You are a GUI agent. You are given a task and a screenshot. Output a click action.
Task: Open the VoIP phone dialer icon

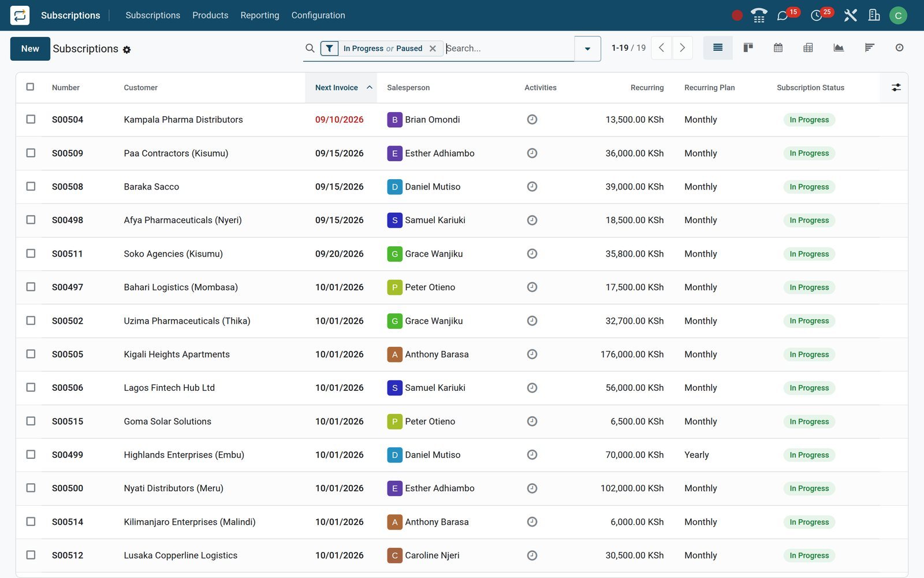759,16
